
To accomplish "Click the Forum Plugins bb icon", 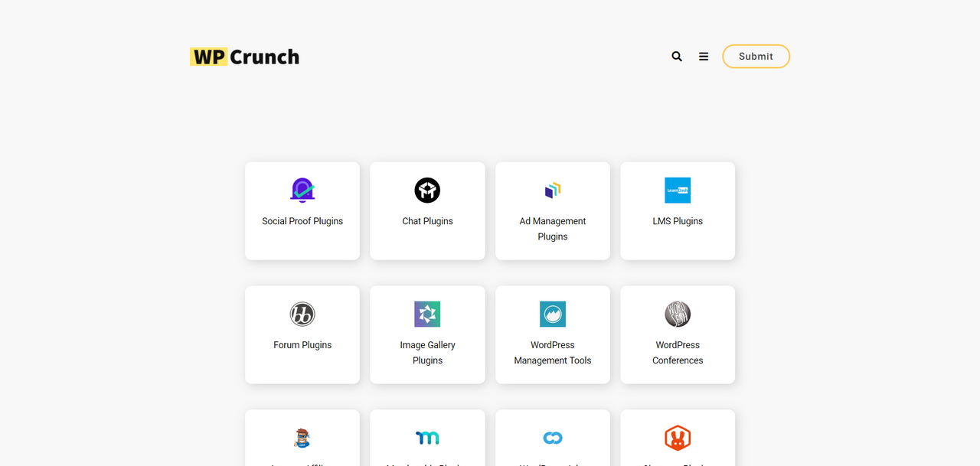I will [x=302, y=314].
